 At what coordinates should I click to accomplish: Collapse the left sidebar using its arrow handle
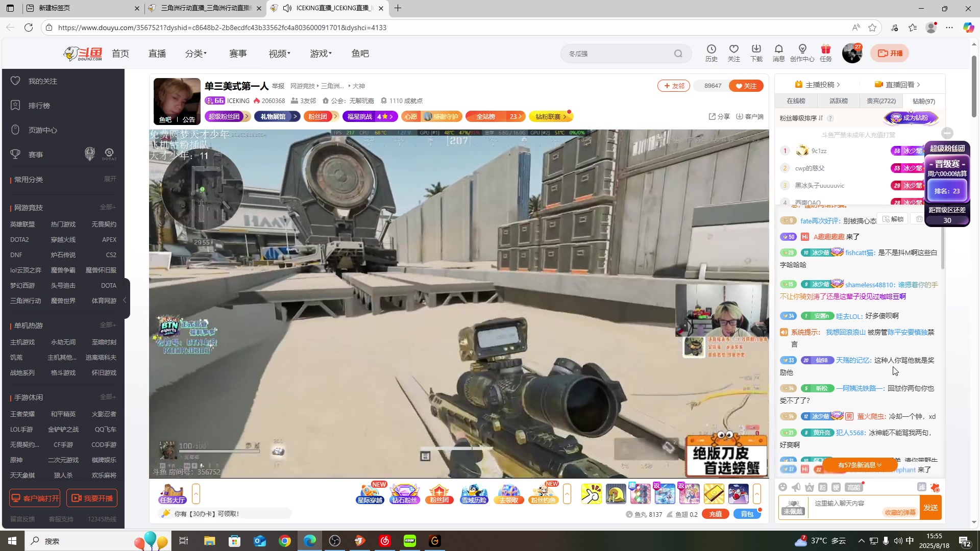pos(125,300)
